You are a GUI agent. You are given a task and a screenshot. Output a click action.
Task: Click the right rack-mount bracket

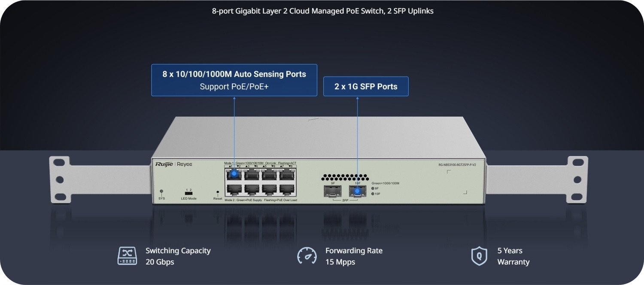tap(537, 179)
